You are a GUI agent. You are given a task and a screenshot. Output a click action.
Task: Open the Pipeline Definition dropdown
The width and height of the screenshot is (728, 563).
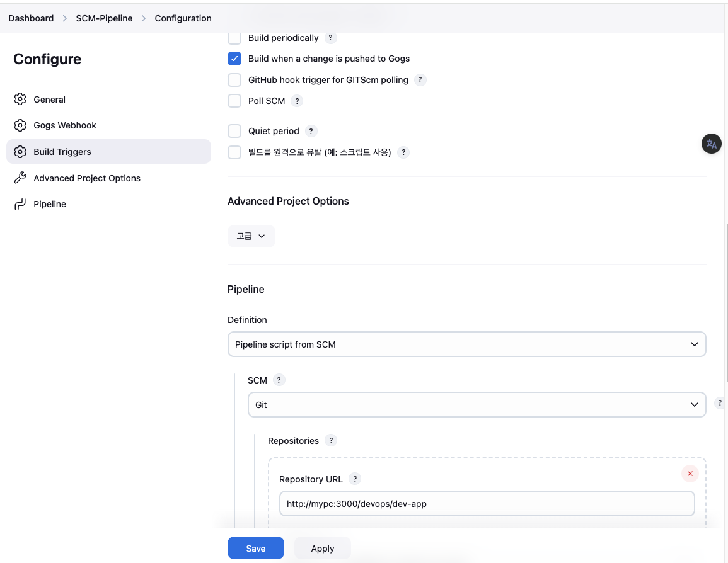click(466, 344)
